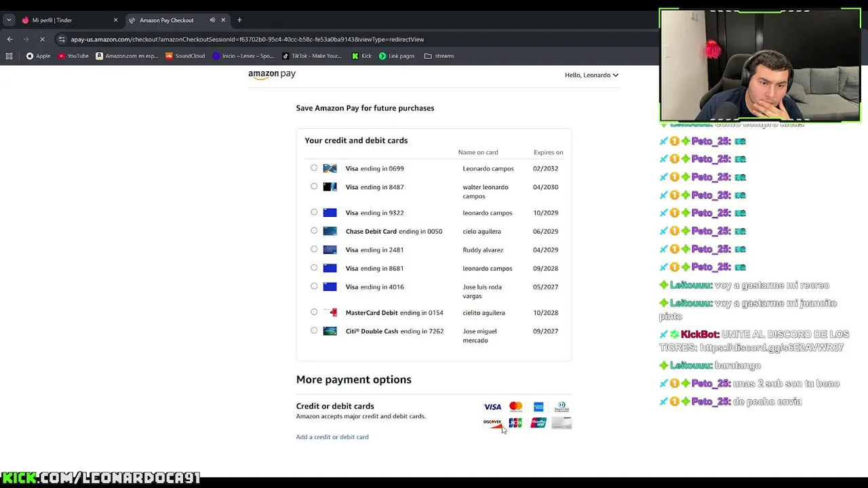Click the UnionPay logo

[x=538, y=423]
